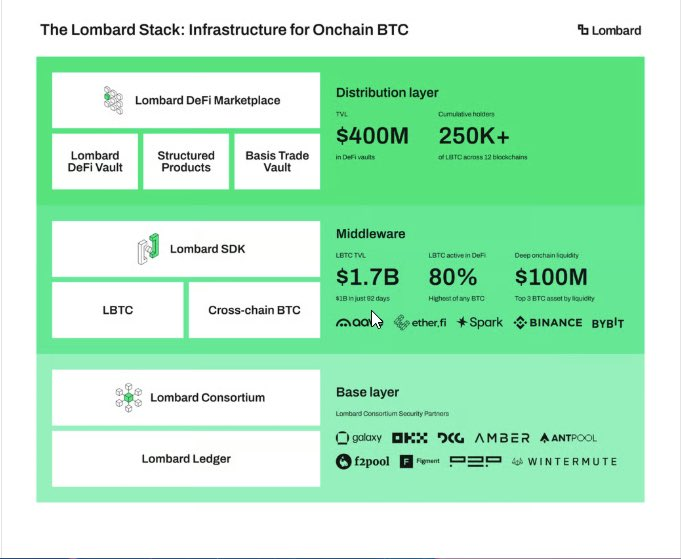Click 'Deep onchain liquidity' label
Screen dimensions: 681x559
coord(547,255)
